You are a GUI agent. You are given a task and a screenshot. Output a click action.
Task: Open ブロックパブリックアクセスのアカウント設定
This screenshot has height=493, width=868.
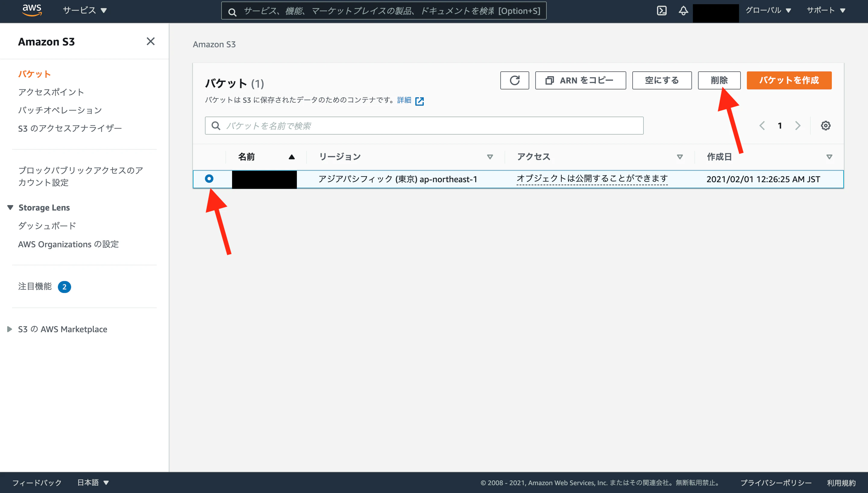81,176
